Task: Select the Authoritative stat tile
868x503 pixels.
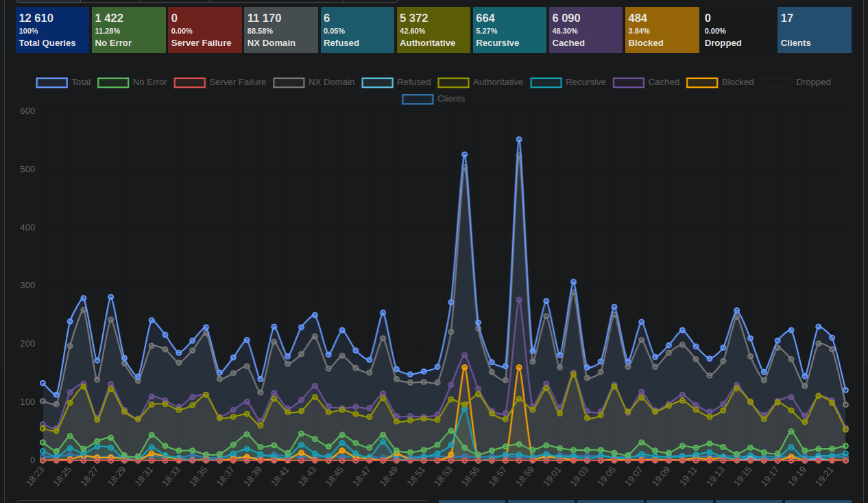Action: click(x=433, y=30)
